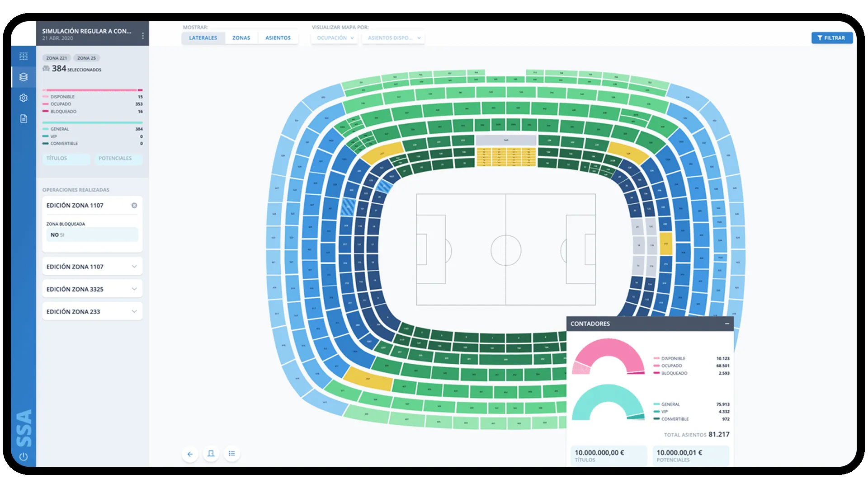Open simulation three-dot options menu
This screenshot has height=488, width=868.
pos(143,35)
